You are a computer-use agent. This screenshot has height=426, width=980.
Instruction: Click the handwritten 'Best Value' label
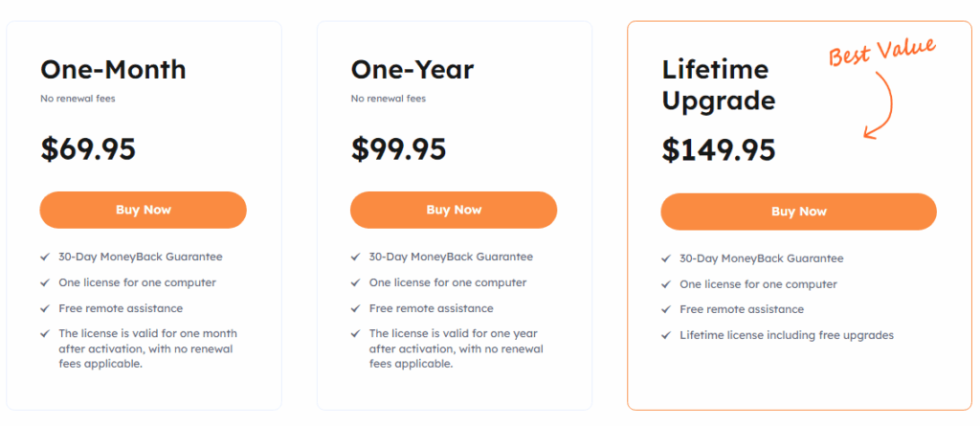(x=881, y=51)
